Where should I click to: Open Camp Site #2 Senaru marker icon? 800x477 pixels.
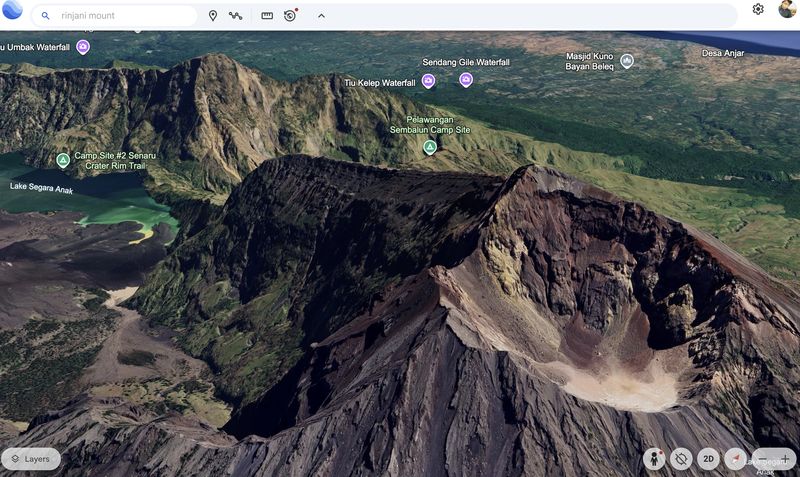pos(63,161)
